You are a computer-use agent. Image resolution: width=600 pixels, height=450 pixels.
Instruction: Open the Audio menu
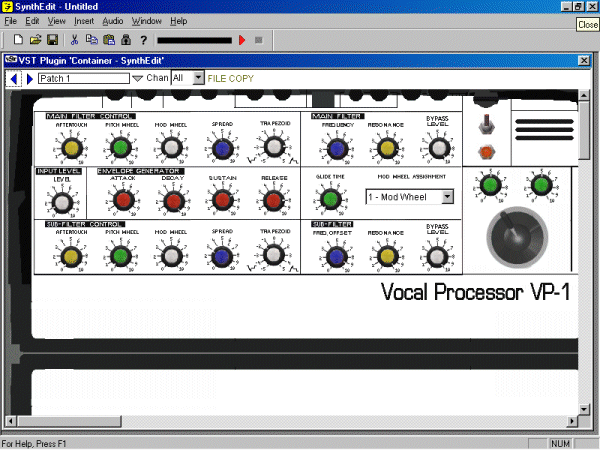(113, 20)
